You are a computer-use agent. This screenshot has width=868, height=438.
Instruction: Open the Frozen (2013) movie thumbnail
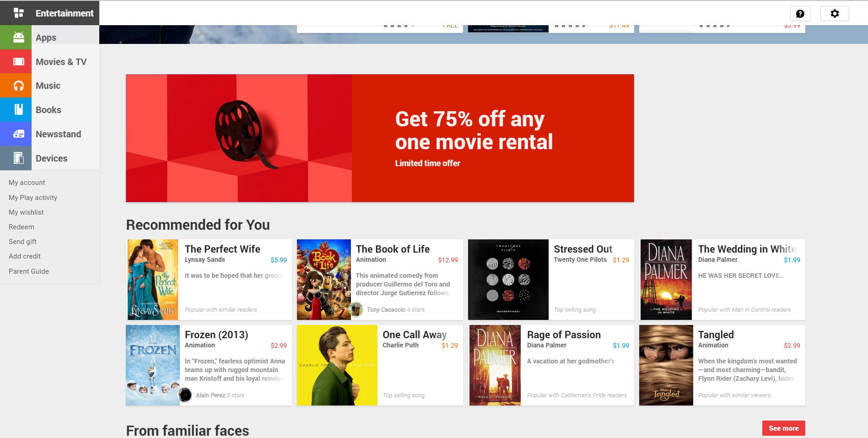[153, 365]
